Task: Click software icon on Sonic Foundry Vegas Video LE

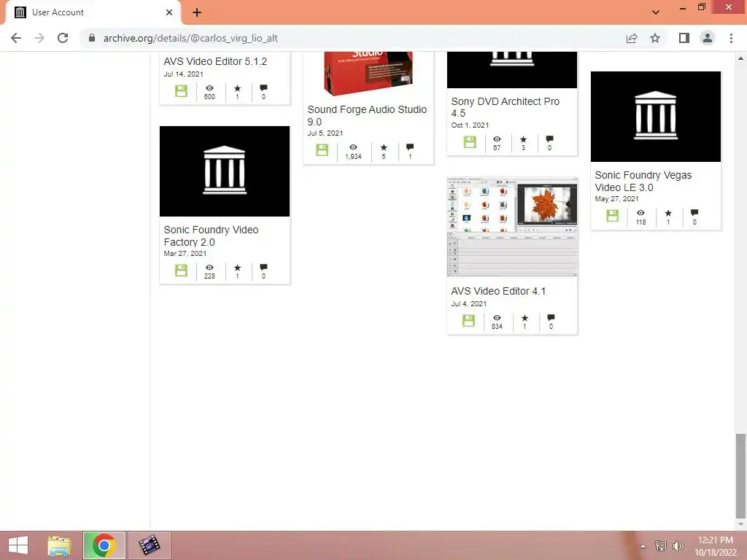Action: tap(613, 216)
